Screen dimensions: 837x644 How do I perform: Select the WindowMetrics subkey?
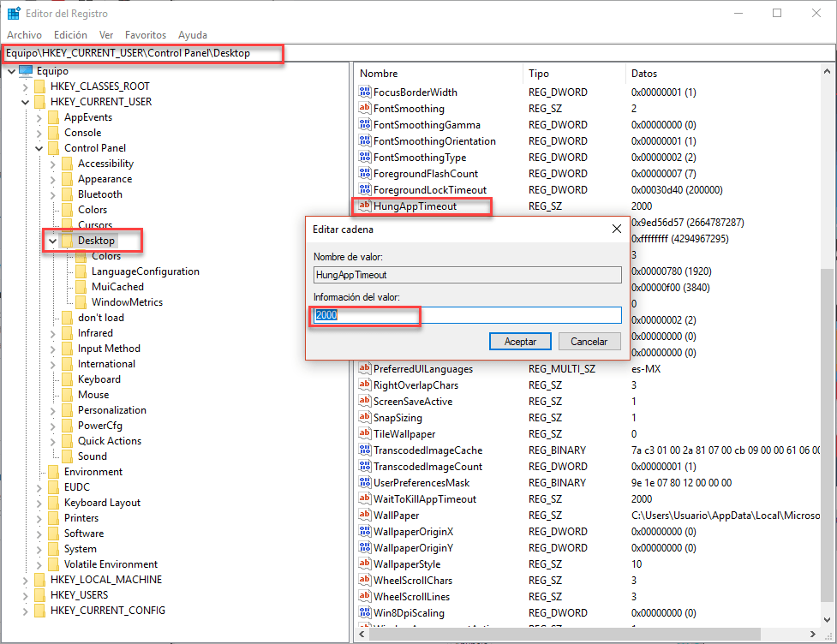coord(127,302)
